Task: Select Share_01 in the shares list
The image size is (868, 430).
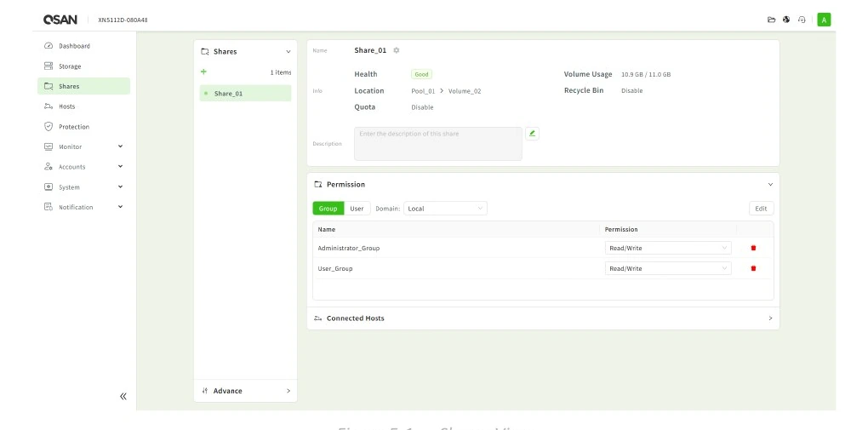Action: click(x=245, y=93)
